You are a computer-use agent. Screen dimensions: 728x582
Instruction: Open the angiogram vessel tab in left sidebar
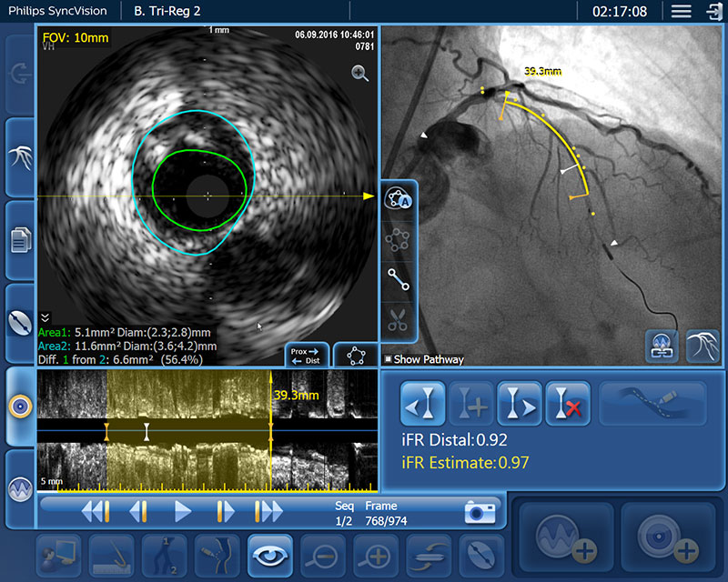coord(19,156)
